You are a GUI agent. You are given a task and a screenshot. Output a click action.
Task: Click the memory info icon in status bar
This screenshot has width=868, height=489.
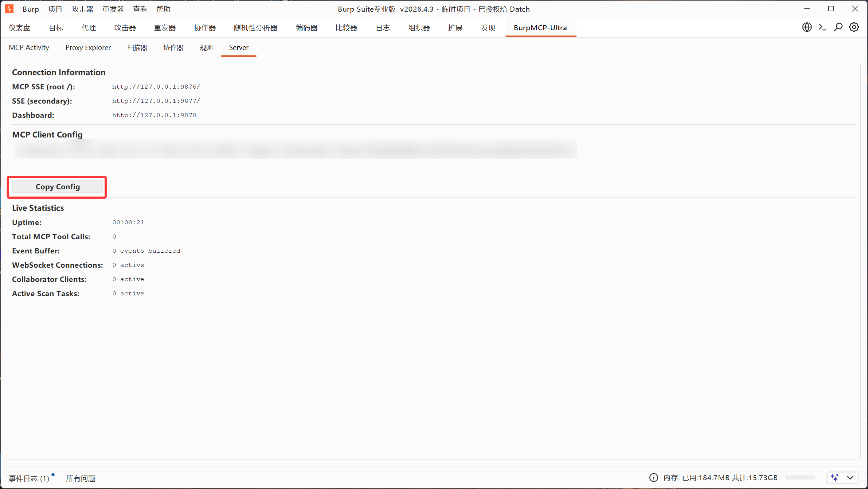click(x=654, y=478)
